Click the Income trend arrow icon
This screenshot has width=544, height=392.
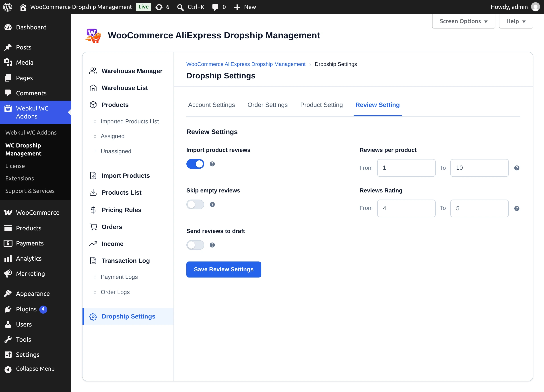pos(93,244)
